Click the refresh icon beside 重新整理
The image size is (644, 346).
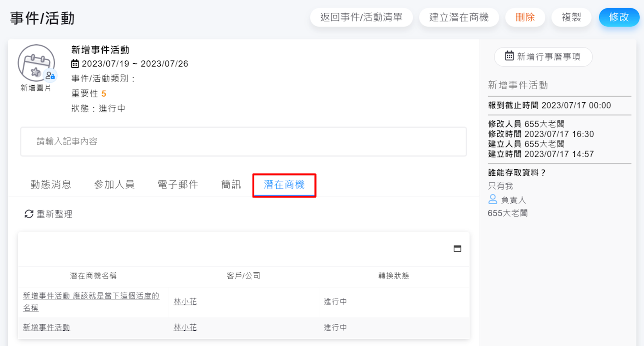click(x=29, y=214)
